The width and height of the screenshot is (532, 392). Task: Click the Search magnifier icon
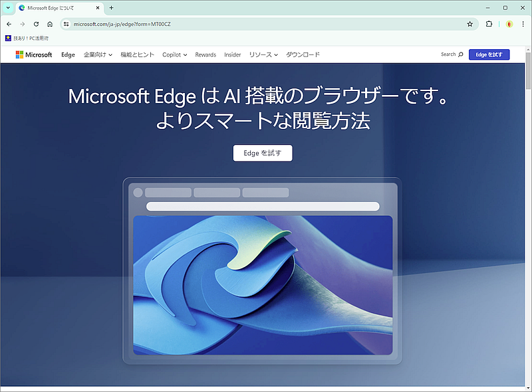pos(460,54)
